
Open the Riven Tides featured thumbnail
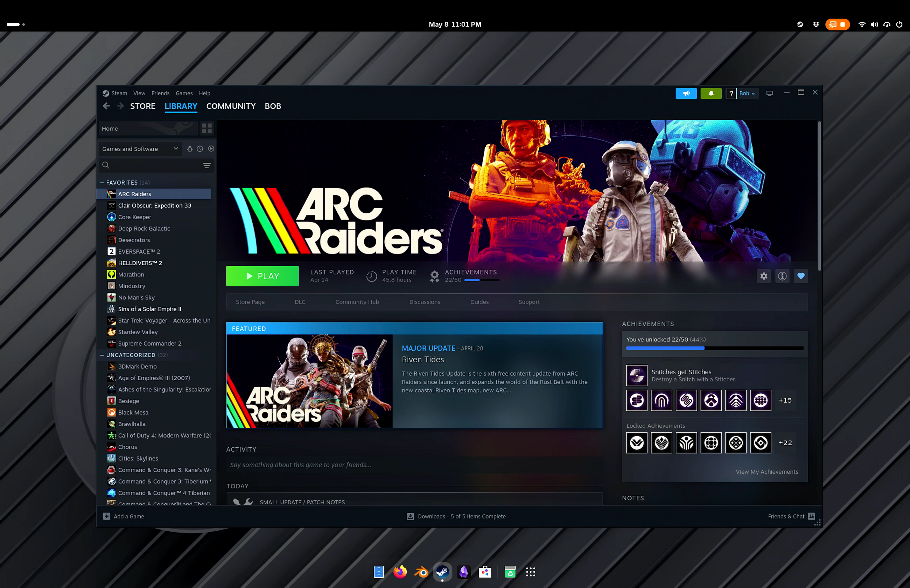310,381
